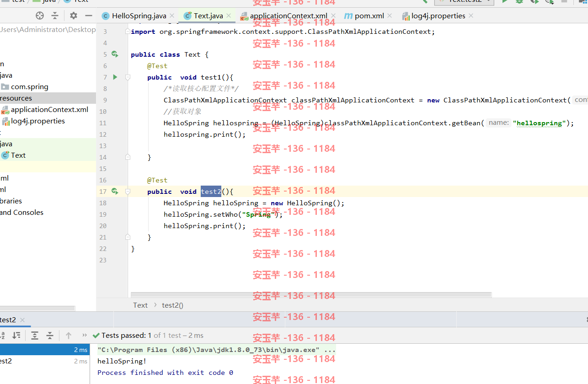This screenshot has width=588, height=384.
Task: Click the @Test annotation on line 6
Action: 157,66
